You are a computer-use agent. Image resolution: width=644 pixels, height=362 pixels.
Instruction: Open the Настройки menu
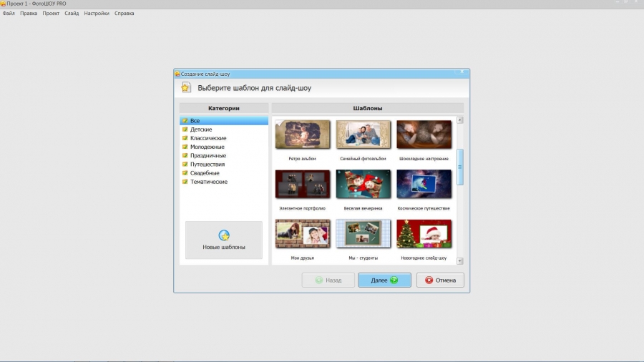point(97,13)
